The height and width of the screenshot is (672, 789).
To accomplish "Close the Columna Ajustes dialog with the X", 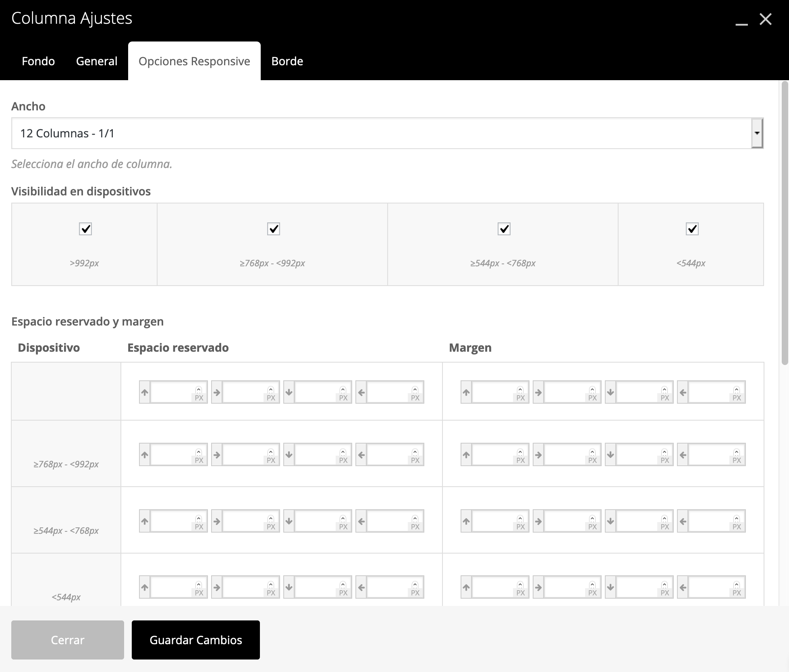I will point(766,19).
